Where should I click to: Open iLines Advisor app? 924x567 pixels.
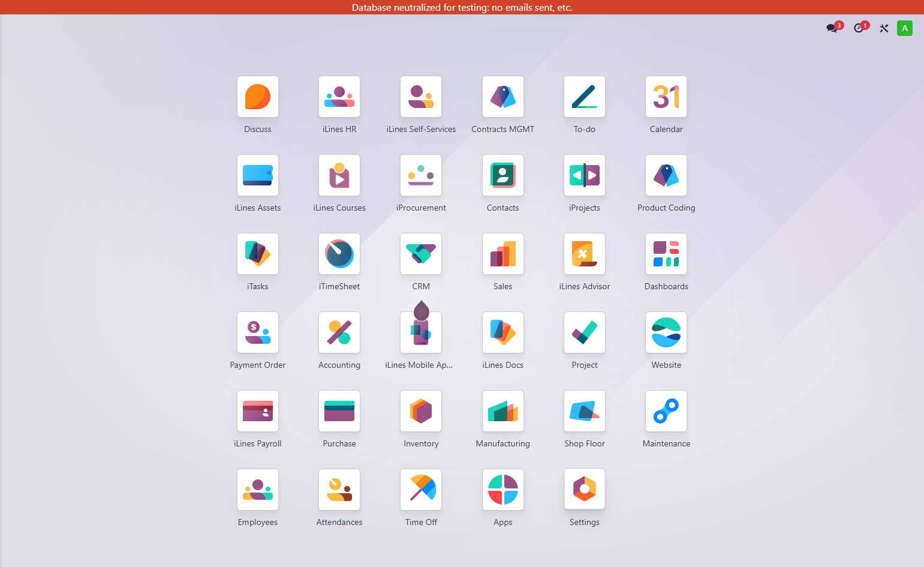point(585,254)
